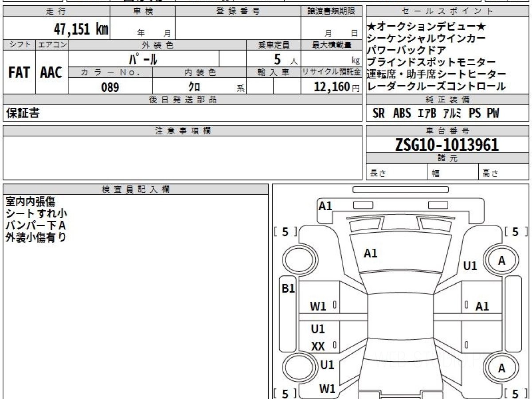The width and height of the screenshot is (532, 399).
Task: Select the FAT shift type cell
Action: click(x=19, y=73)
